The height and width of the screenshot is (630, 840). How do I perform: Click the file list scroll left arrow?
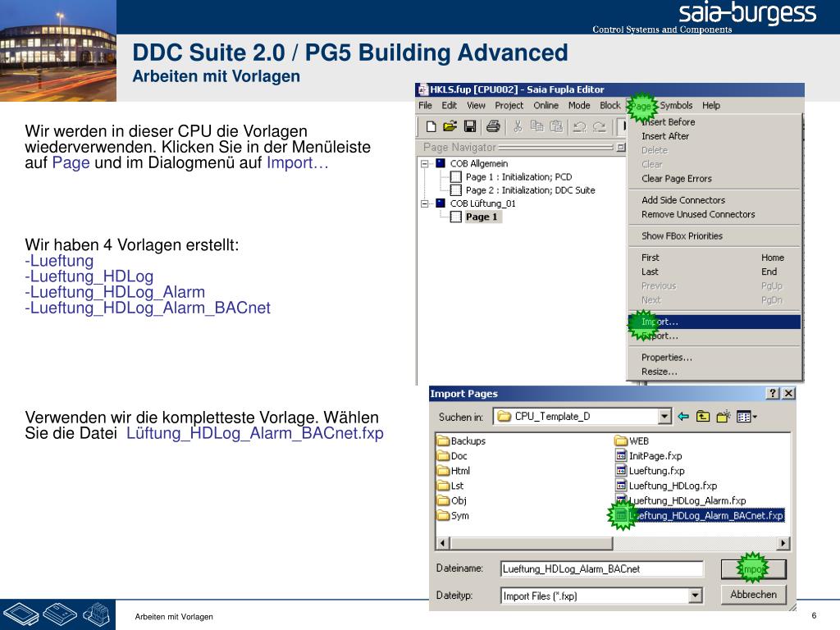(443, 543)
